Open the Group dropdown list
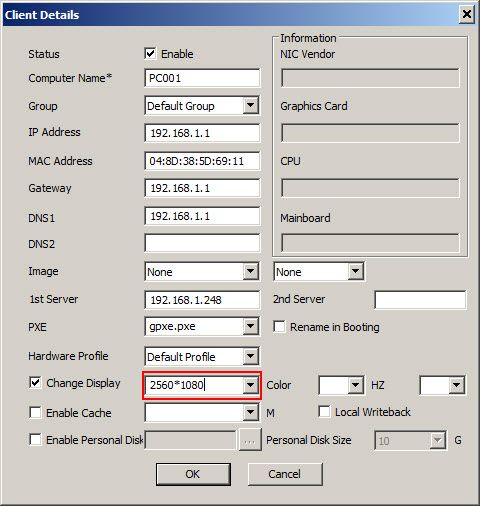The height and width of the screenshot is (506, 480). 250,106
